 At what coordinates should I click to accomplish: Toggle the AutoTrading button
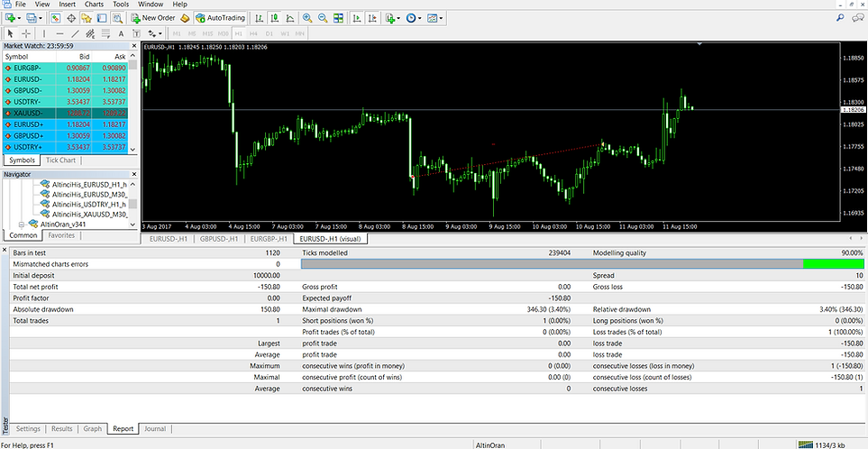[220, 18]
